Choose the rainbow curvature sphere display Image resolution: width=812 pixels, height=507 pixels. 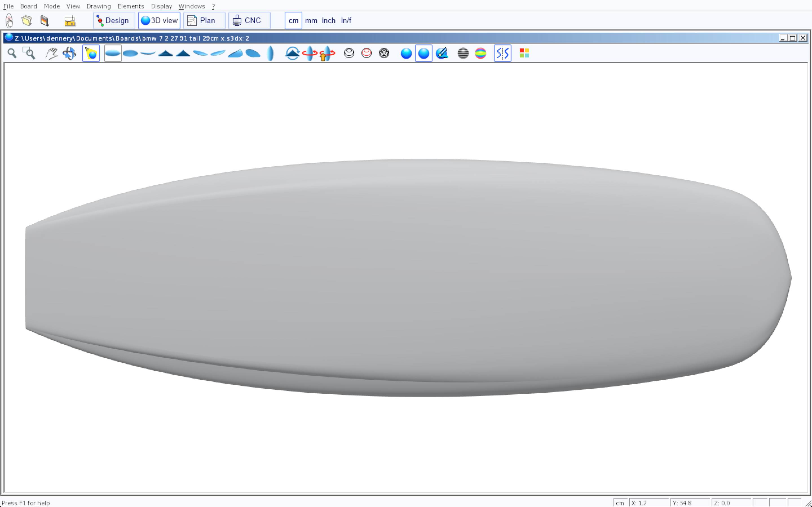tap(480, 53)
